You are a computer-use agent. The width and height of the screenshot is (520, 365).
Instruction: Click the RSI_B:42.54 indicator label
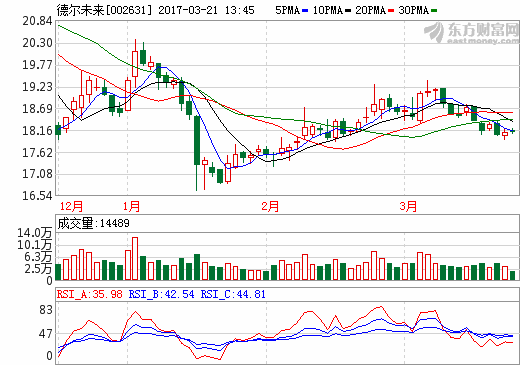(161, 294)
